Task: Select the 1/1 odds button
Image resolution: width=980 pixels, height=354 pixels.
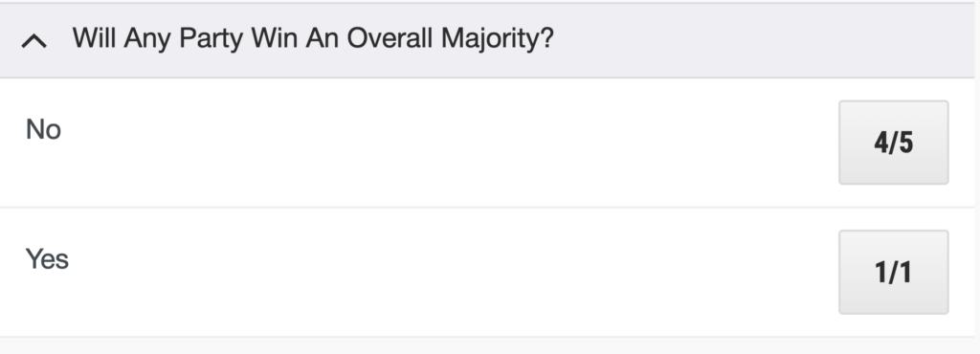Action: click(893, 273)
